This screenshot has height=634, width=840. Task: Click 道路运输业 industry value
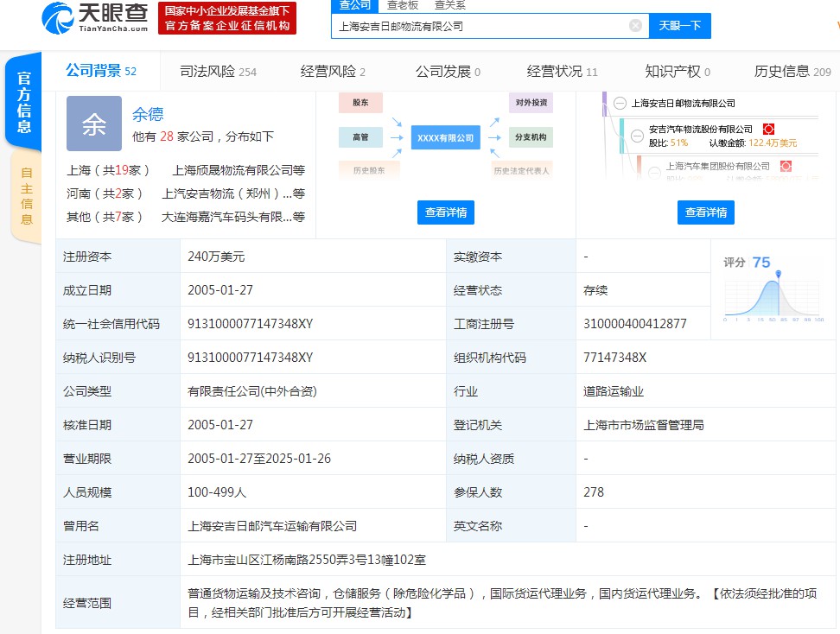(x=614, y=391)
